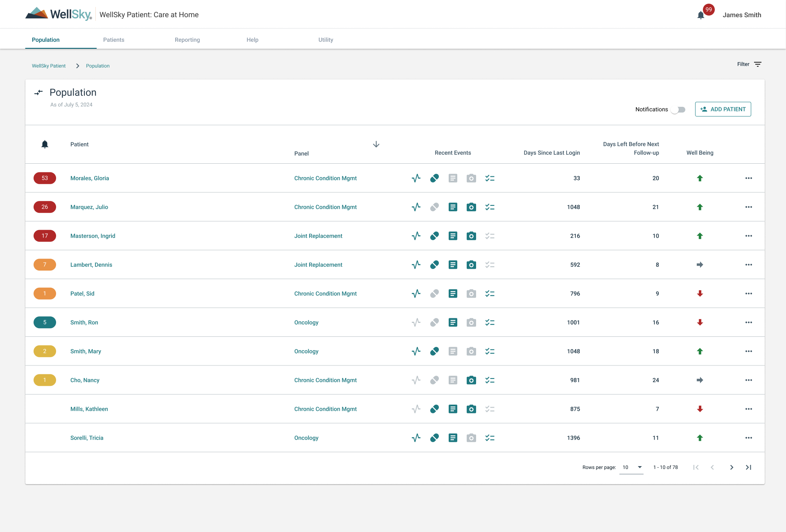The width and height of the screenshot is (786, 532).
Task: Click the collapse arrows icon beside Population title
Action: [x=38, y=93]
